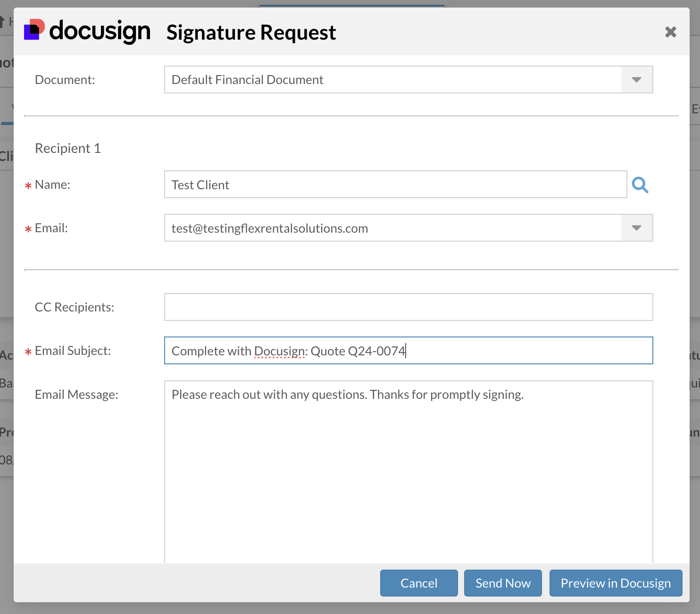
Task: Expand the Email address dropdown arrow
Action: pyautogui.click(x=636, y=228)
